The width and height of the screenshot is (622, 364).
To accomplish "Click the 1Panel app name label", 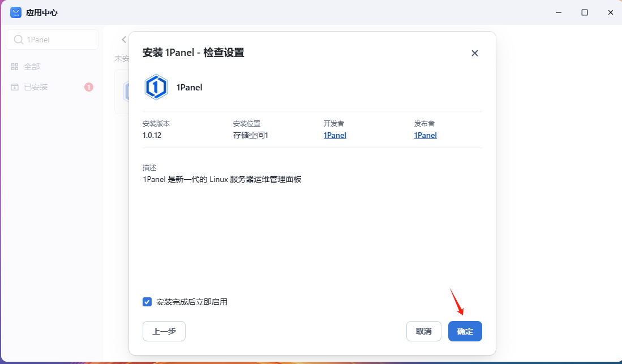I will coord(189,88).
